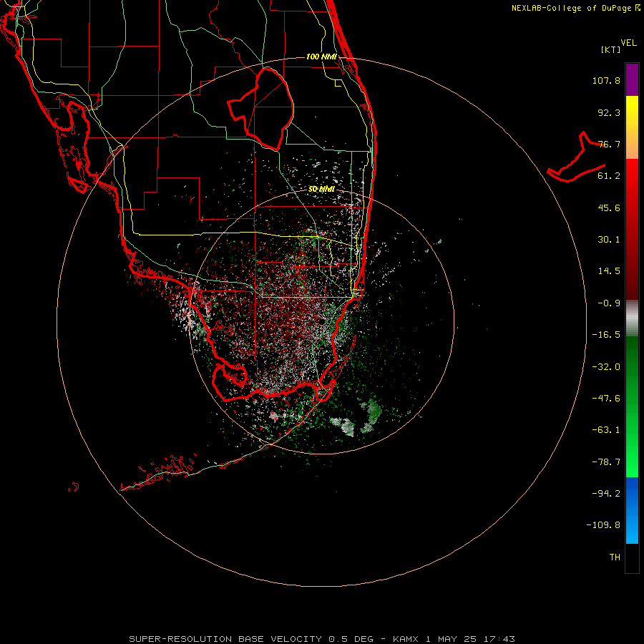Click the -16.5 velocity scale value
The image size is (644, 644).
click(606, 335)
